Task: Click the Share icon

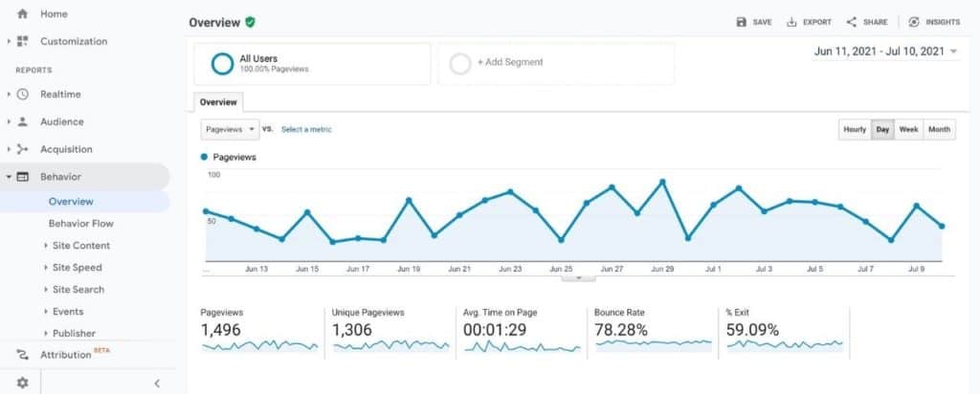Action: pyautogui.click(x=851, y=22)
